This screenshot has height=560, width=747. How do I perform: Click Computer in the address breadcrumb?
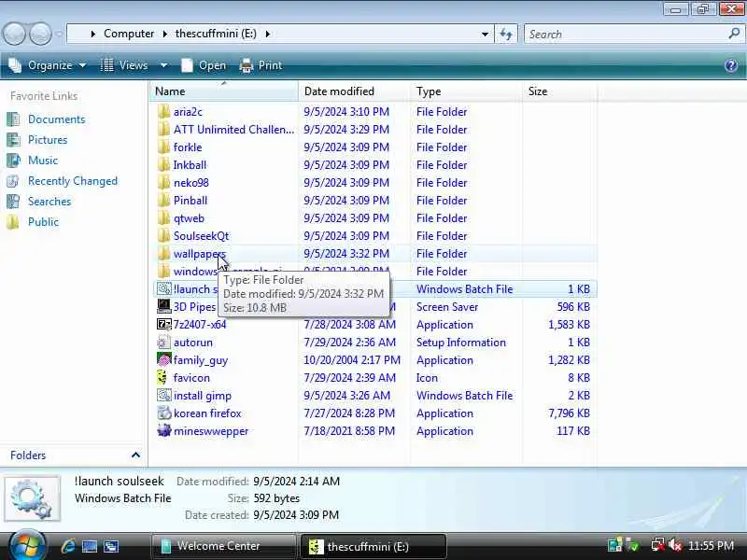coord(129,34)
